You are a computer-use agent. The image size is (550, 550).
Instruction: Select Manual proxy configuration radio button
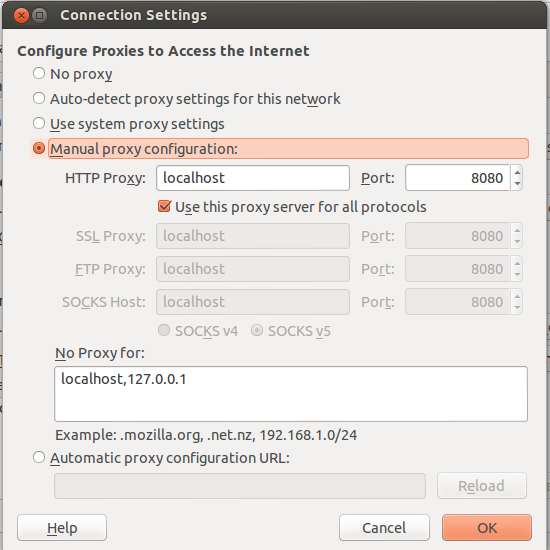(x=39, y=148)
